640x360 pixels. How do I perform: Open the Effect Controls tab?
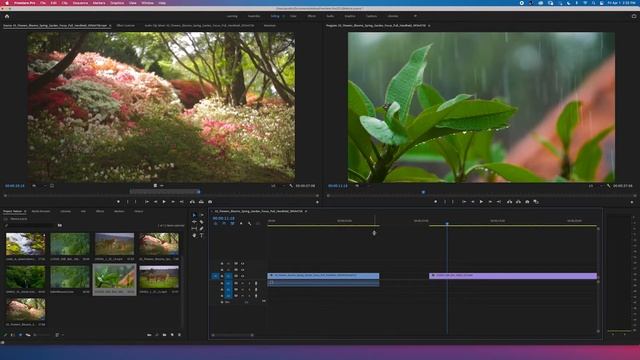click(126, 26)
